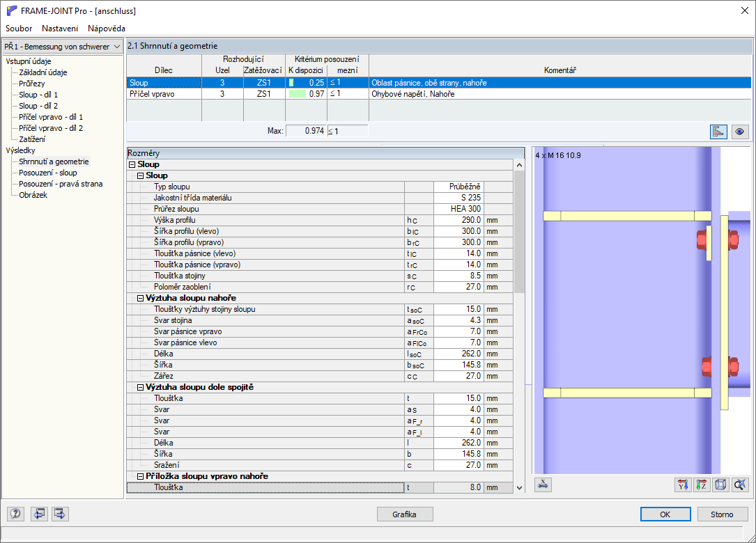Viewport: 756px width, 543px height.
Task: Select Vstupní údaje tree node
Action: coord(29,61)
